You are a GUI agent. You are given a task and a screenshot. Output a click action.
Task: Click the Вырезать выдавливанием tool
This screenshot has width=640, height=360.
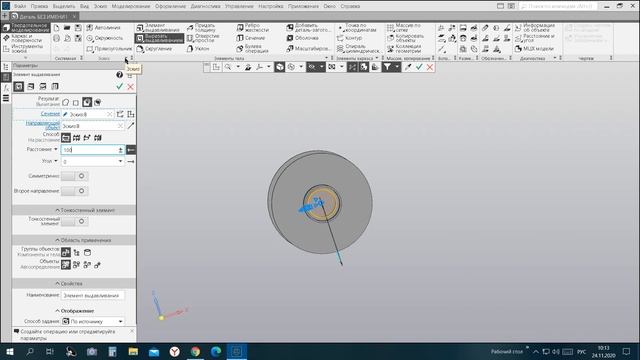(x=159, y=38)
